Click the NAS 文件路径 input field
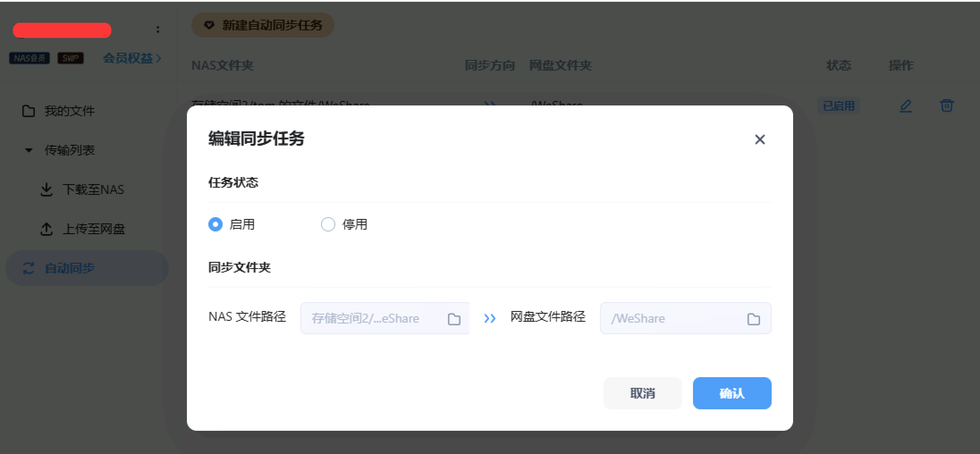The image size is (980, 454). tap(385, 318)
